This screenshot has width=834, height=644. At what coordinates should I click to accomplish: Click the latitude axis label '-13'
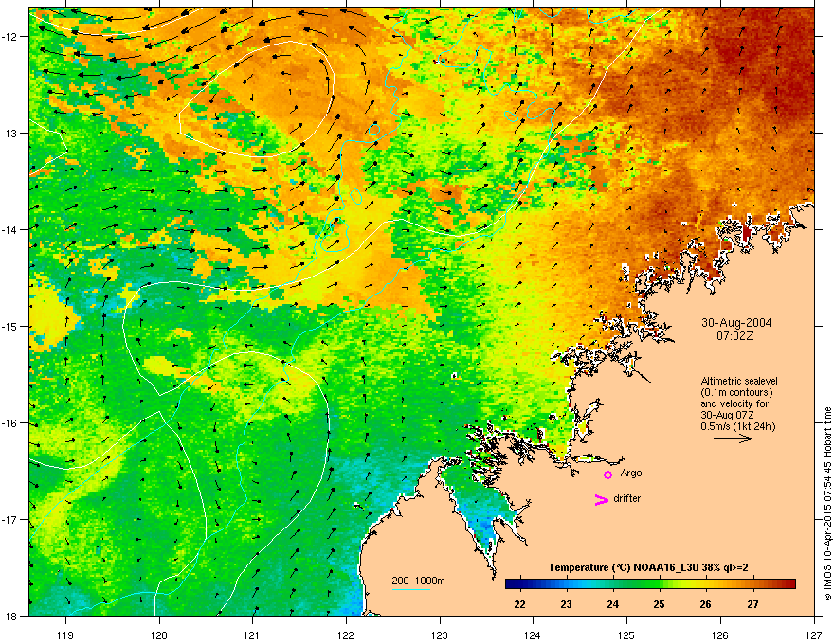tap(9, 134)
